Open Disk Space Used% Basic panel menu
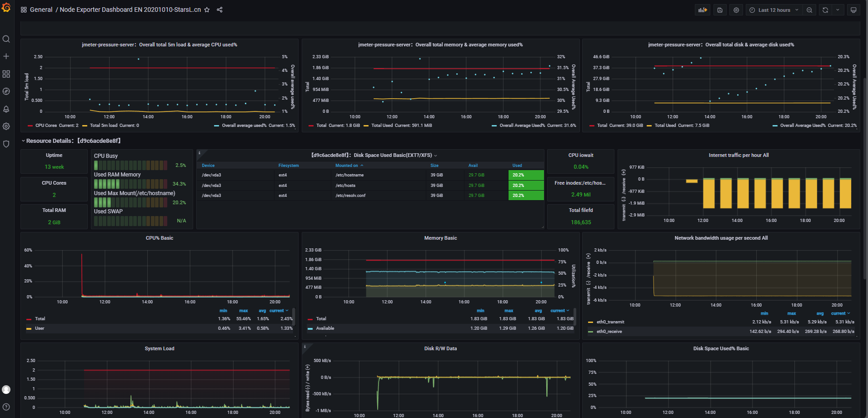Viewport: 868px width, 418px height. pos(721,348)
